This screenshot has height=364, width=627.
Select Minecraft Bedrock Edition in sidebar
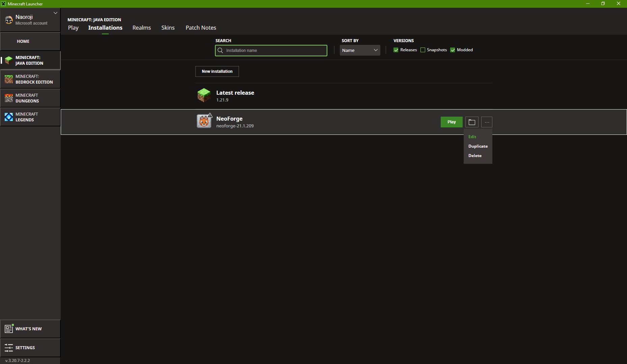pos(30,79)
